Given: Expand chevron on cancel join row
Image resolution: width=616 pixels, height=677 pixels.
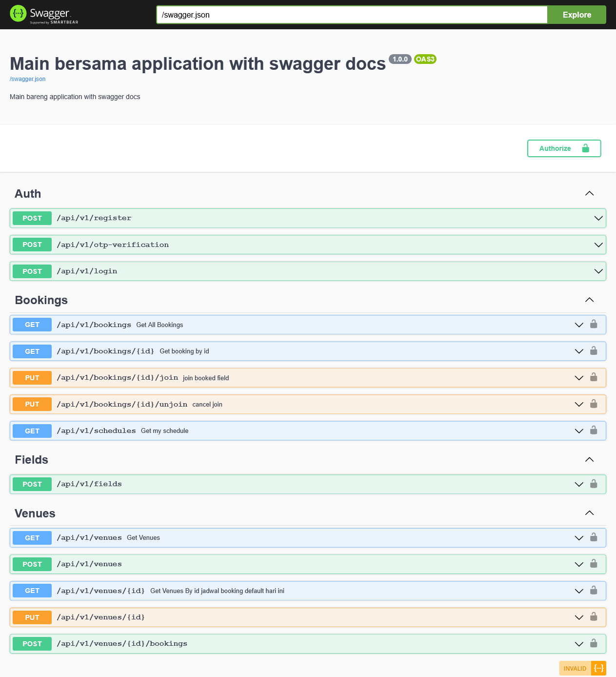Looking at the screenshot, I should [x=579, y=404].
